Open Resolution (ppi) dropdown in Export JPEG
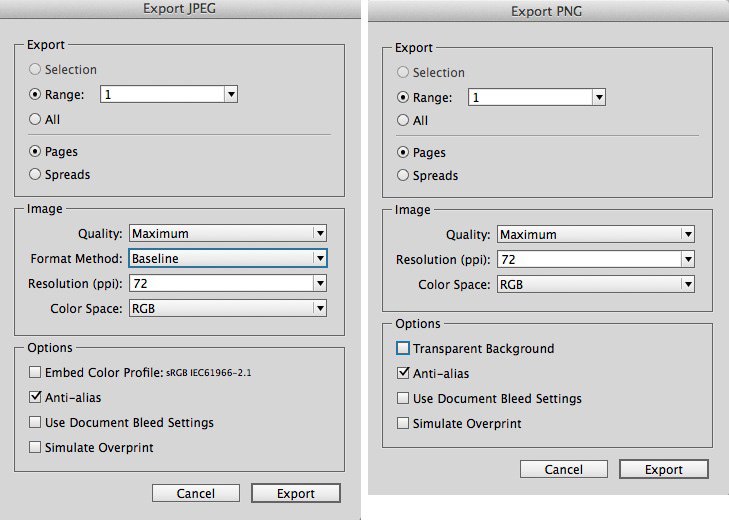The image size is (729, 520). pos(320,283)
